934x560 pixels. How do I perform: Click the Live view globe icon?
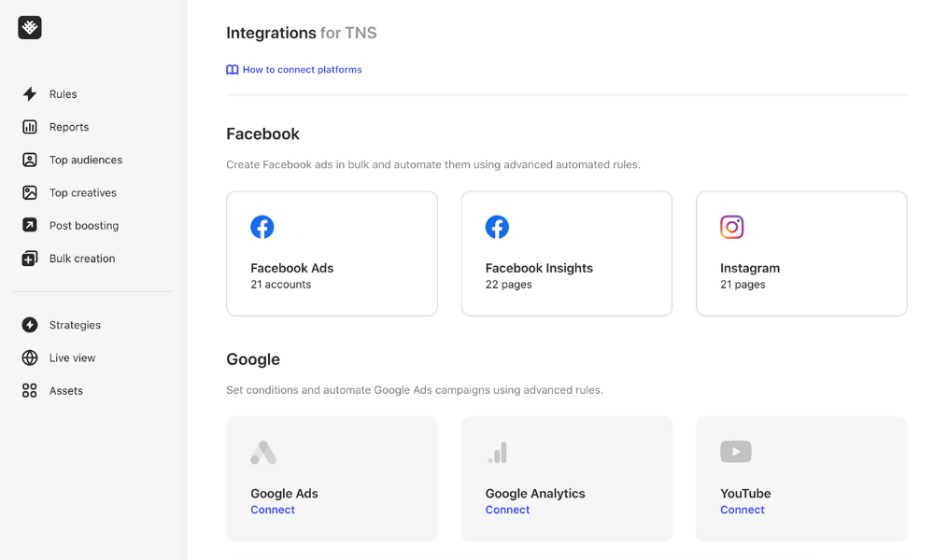pyautogui.click(x=30, y=357)
